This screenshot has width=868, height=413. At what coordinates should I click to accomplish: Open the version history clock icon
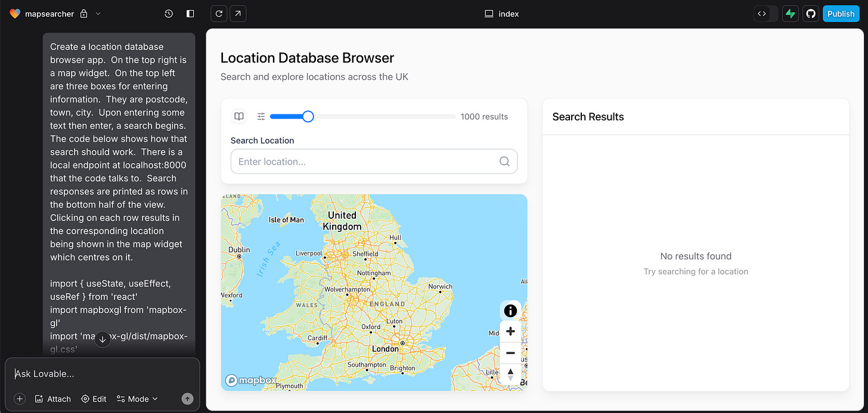coord(169,14)
